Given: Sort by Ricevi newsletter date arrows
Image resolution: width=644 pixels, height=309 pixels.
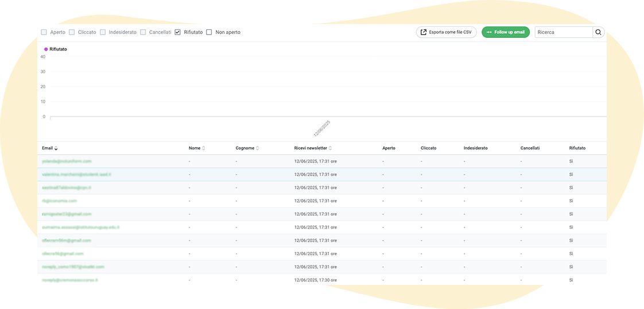Looking at the screenshot, I should (331, 148).
